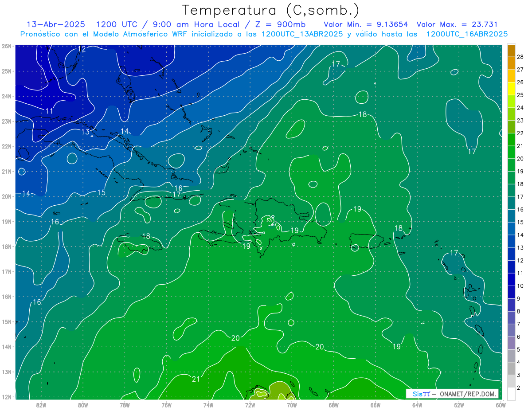Click the latitude axis label 16N
The height and width of the screenshot is (411, 532).
6,297
